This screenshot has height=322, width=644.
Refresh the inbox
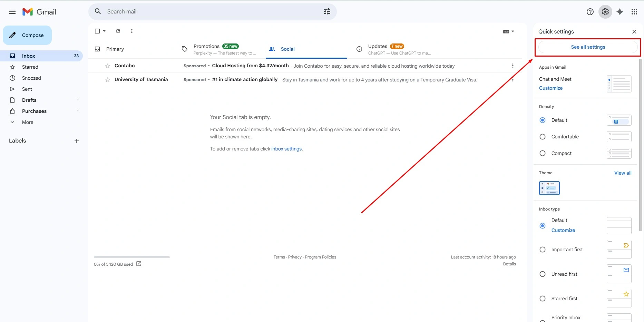pyautogui.click(x=118, y=31)
